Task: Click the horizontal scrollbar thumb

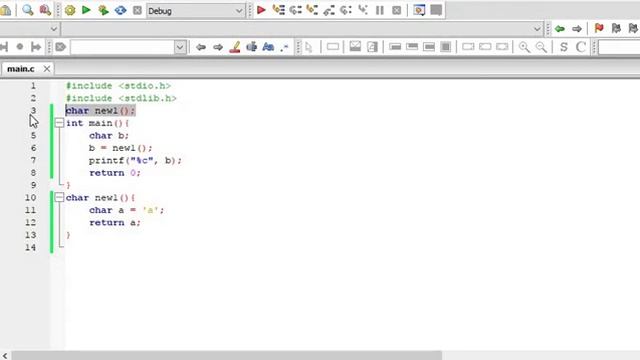Action: (x=227, y=356)
